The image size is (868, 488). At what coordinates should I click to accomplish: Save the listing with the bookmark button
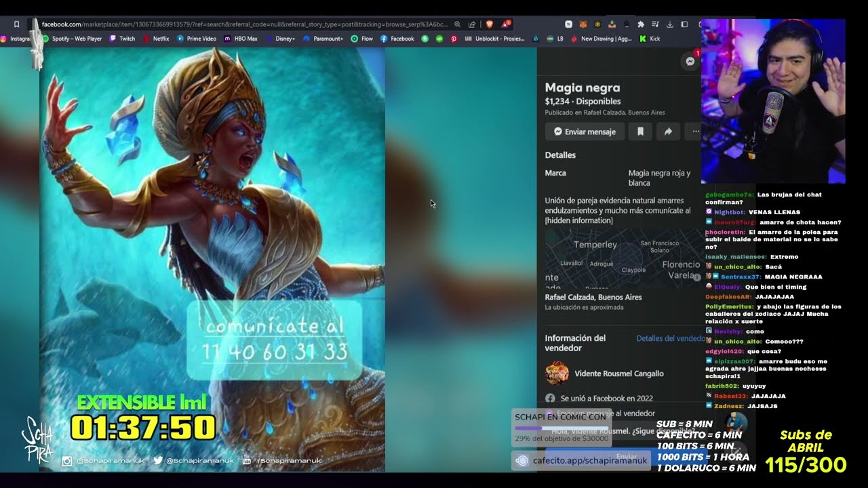(640, 131)
